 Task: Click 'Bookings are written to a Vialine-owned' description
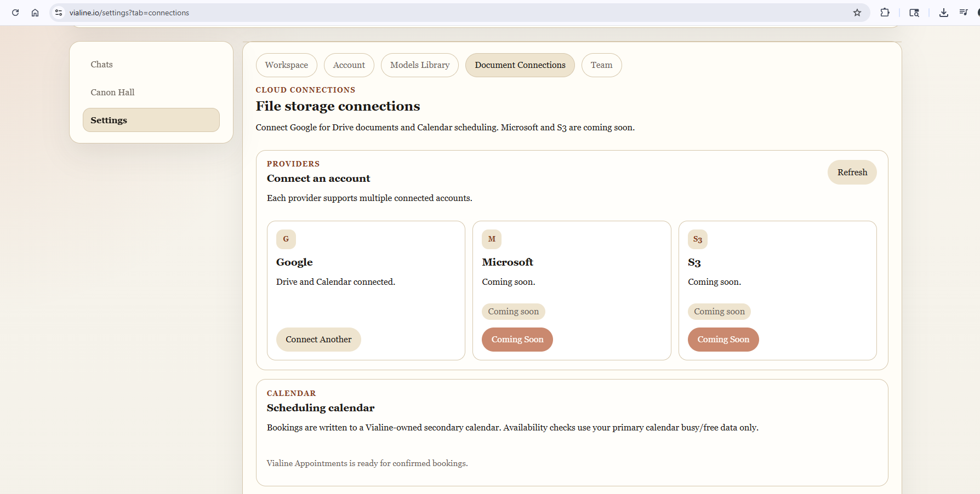[x=512, y=428]
